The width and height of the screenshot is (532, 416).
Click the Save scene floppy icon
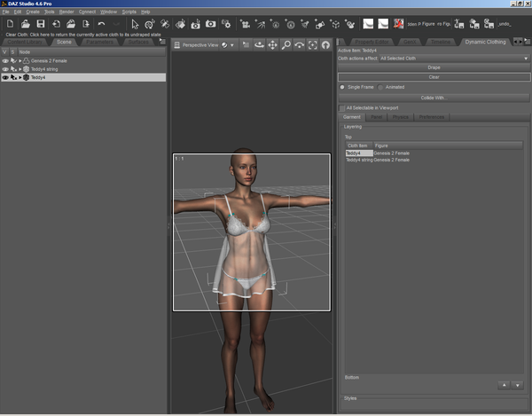[x=40, y=23]
